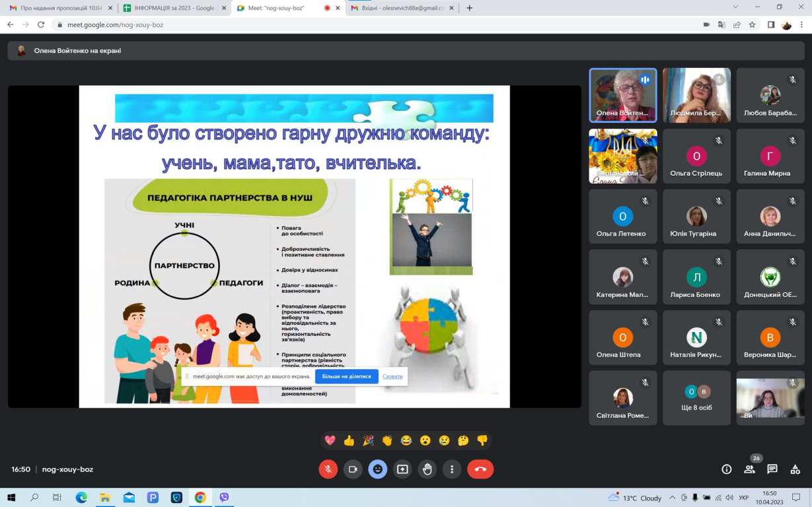Send the thinking face reaction
812x507 pixels.
tap(463, 440)
